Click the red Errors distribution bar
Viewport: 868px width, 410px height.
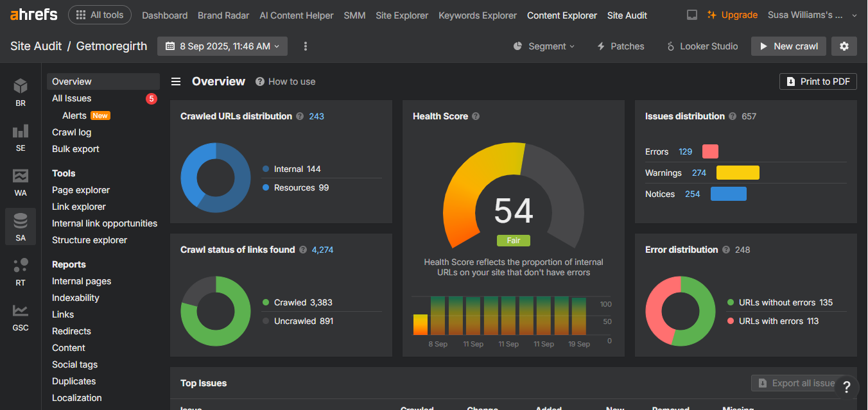710,152
